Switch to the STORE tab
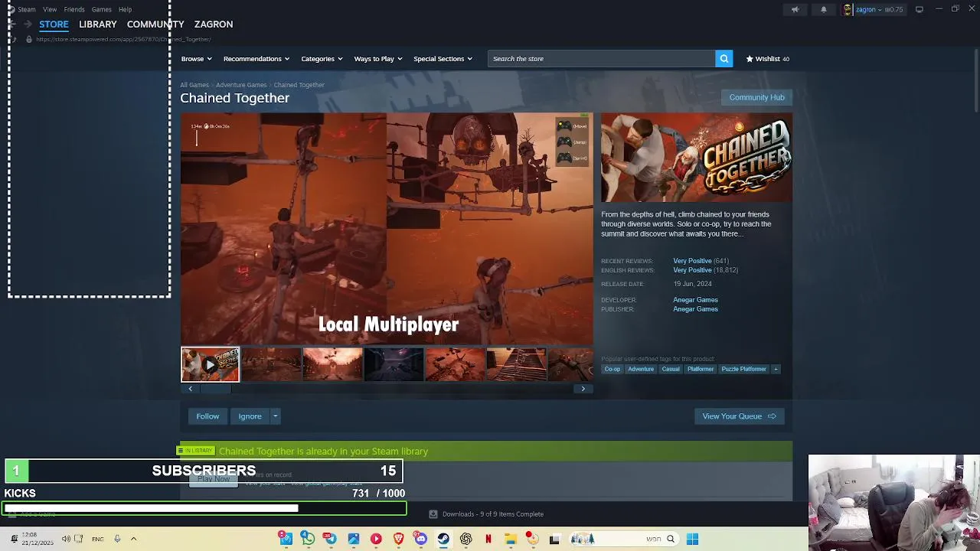 click(54, 24)
